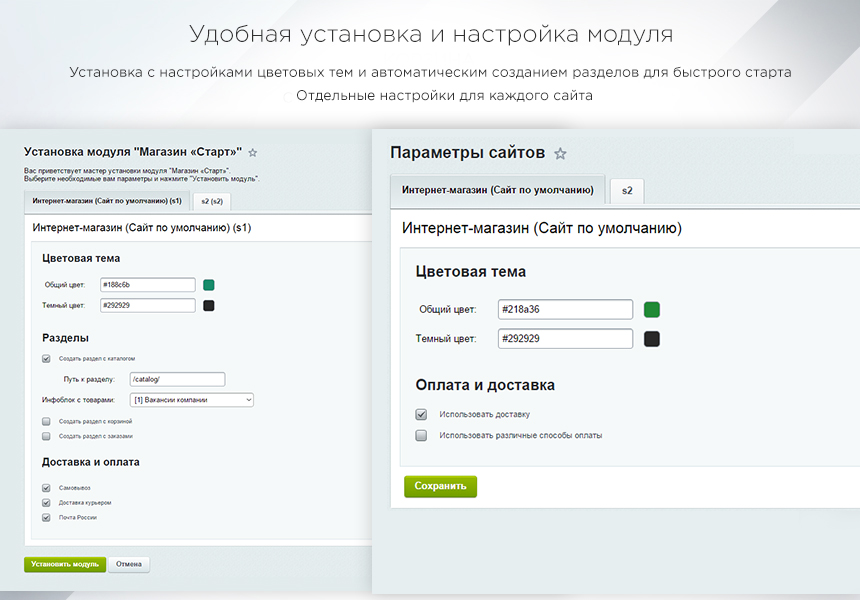Switch to the "s2 (s2)" tab
Viewport: 860px width, 600px height.
[211, 201]
